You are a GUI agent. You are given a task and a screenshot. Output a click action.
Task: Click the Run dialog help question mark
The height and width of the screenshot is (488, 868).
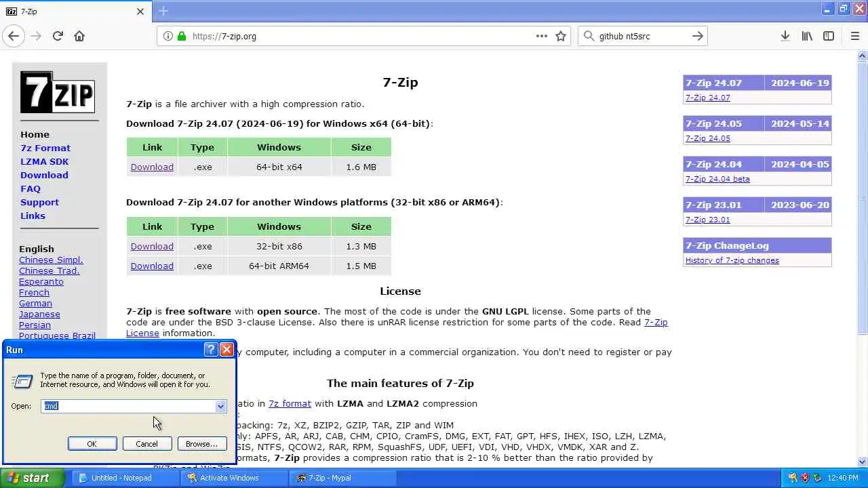(211, 350)
